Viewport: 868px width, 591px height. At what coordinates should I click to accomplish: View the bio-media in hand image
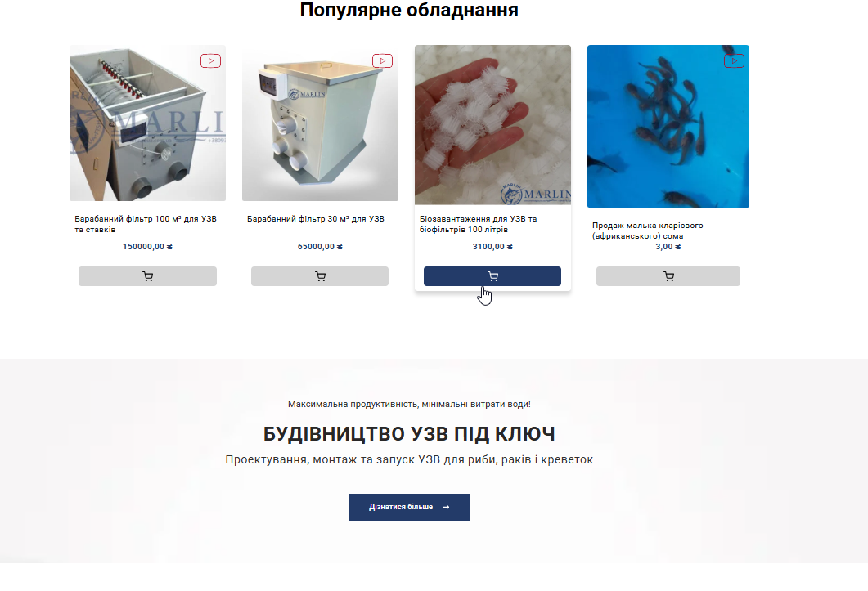[492, 125]
